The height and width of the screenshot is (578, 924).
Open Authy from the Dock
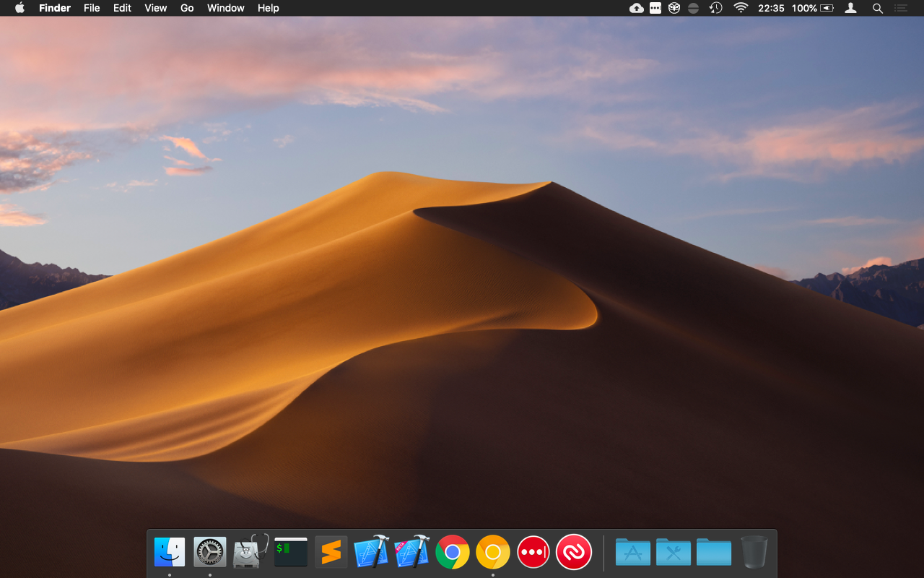[574, 553]
